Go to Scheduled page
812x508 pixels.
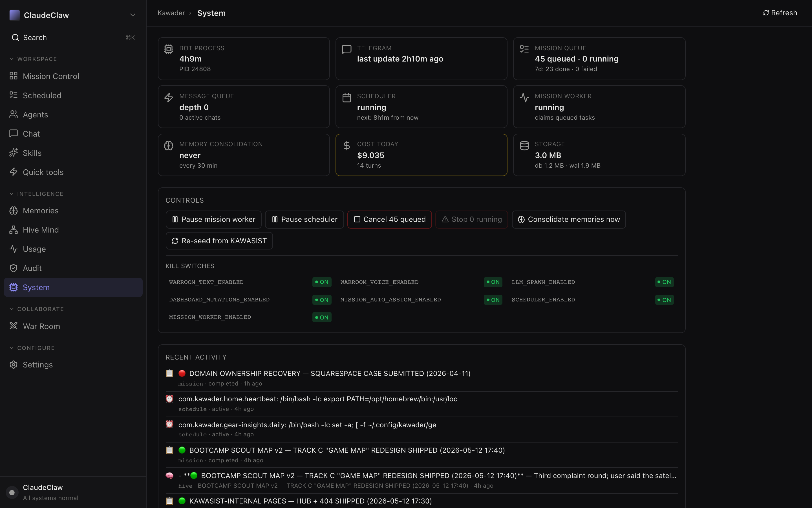73,95
